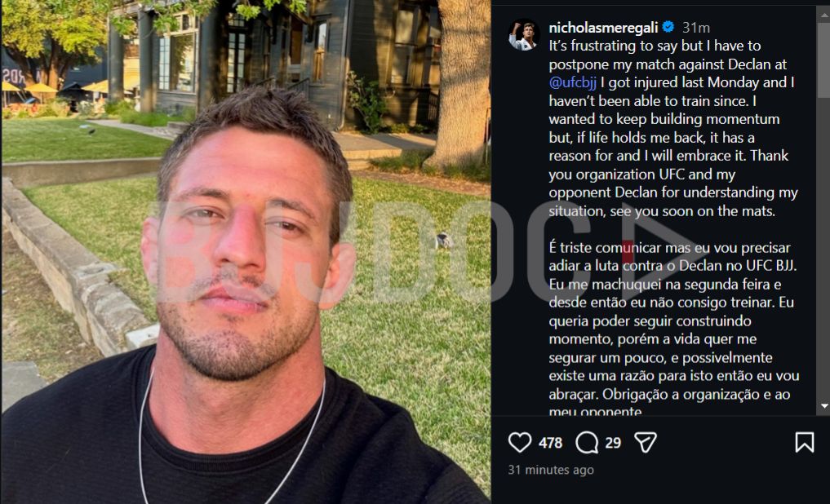This screenshot has height=504, width=830.
Task: Click the English caption paragraph text
Action: tap(672, 128)
